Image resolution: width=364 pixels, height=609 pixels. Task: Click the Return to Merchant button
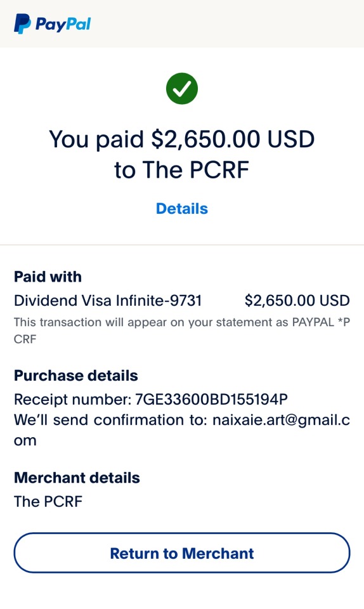(x=181, y=553)
